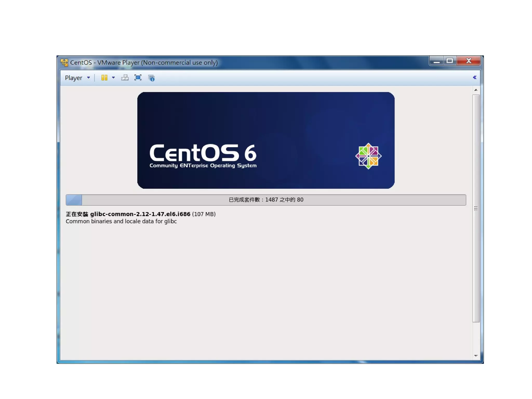Viewport: 532px width, 399px height.
Task: Collapse the toolbar with the double chevron
Action: click(x=474, y=77)
